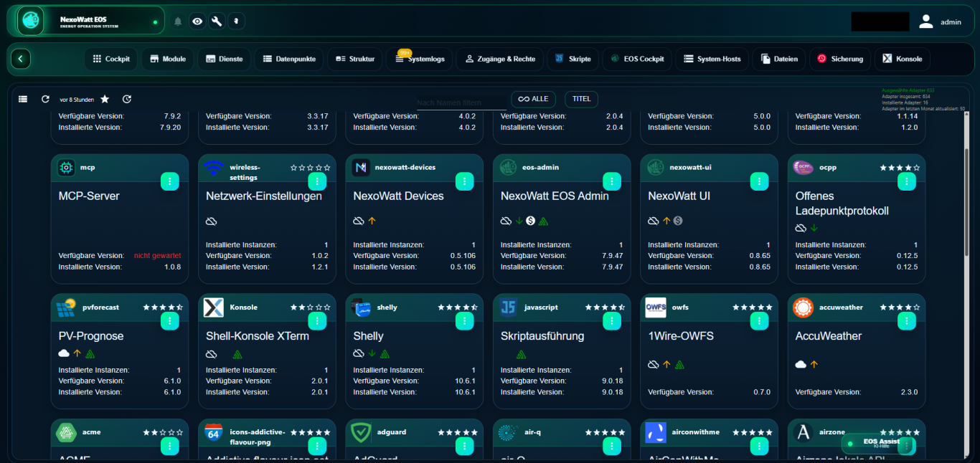The width and height of the screenshot is (980, 463).
Task: Click the shelly adapter icon
Action: (362, 307)
